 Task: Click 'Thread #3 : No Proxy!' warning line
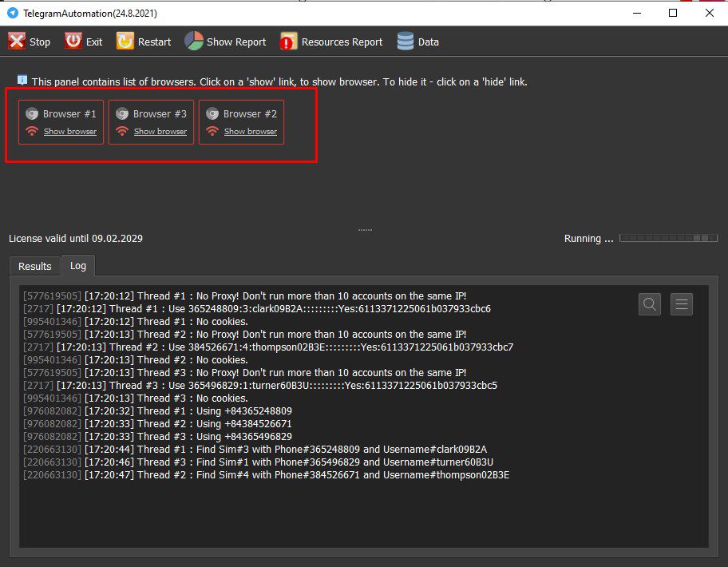tap(245, 372)
